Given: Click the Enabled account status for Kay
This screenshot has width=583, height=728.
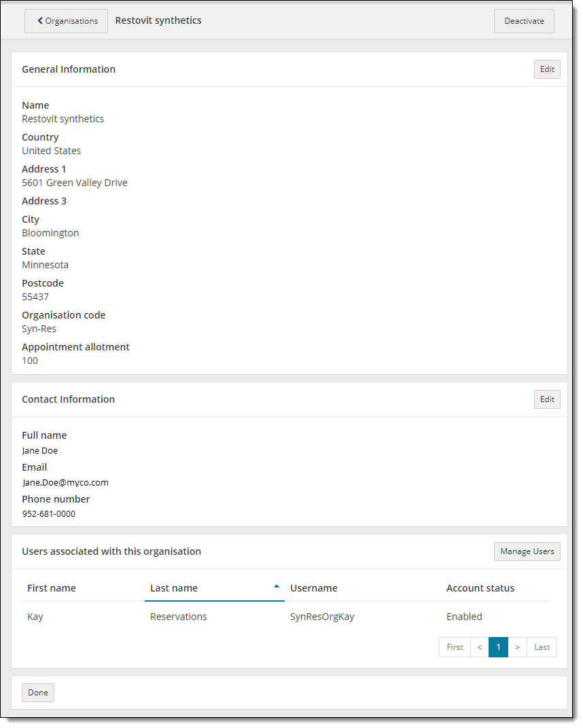Looking at the screenshot, I should pyautogui.click(x=464, y=616).
